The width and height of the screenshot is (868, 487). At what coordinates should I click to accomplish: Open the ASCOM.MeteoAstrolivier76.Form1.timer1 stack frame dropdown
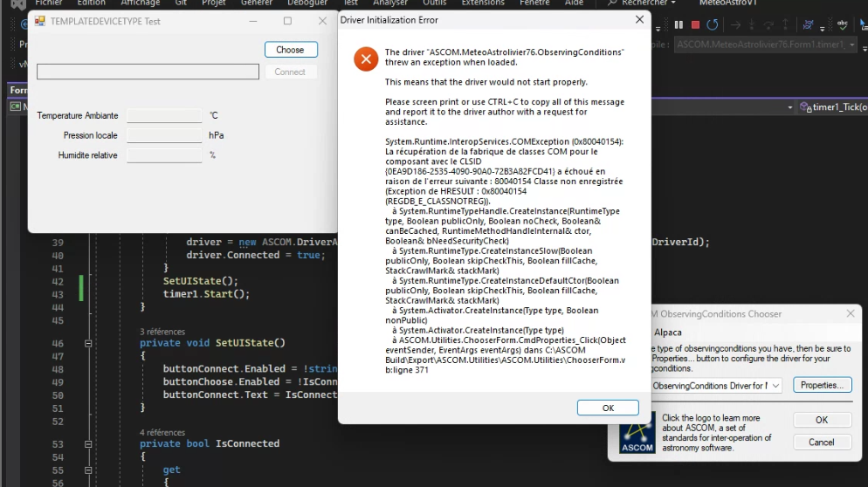pyautogui.click(x=852, y=45)
